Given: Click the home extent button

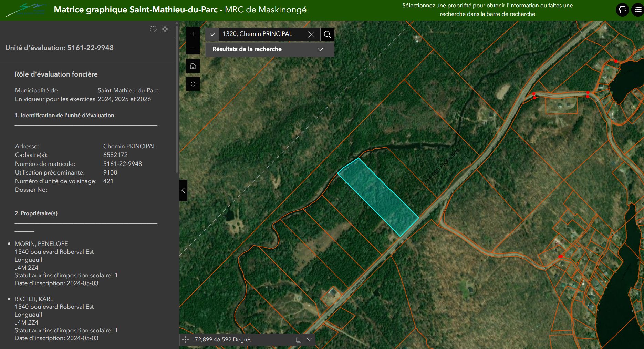Looking at the screenshot, I should click(x=193, y=66).
